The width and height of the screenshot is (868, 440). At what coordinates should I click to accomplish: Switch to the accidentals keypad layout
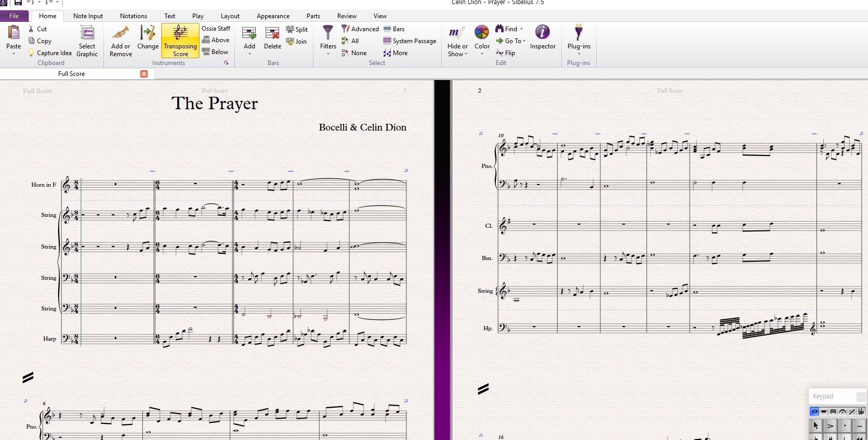(861, 411)
